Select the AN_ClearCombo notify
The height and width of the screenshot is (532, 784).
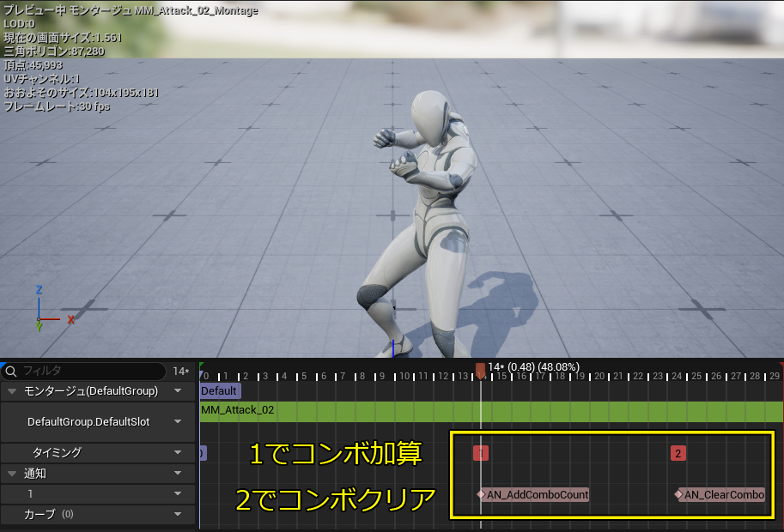pos(720,494)
